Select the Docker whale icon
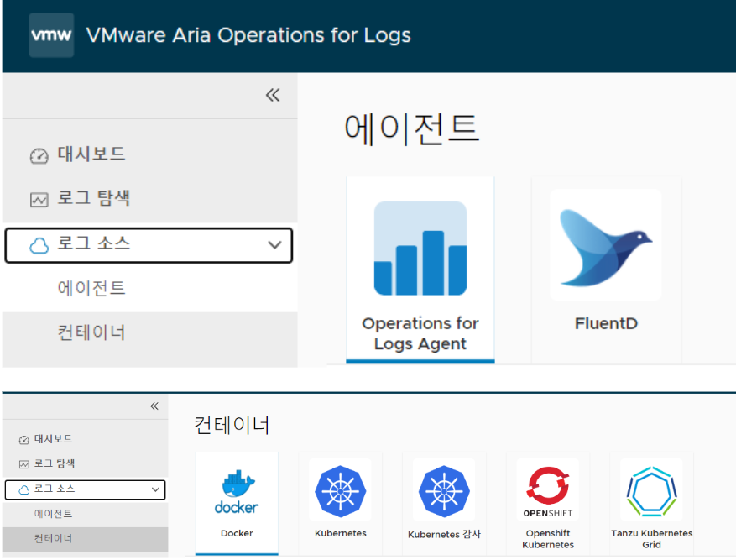736x560 pixels. (237, 491)
